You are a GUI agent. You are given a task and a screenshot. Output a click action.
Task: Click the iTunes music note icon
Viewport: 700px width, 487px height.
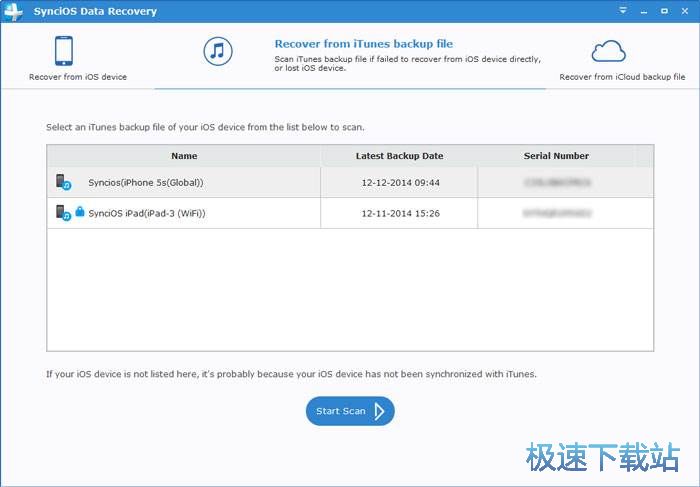pyautogui.click(x=218, y=51)
